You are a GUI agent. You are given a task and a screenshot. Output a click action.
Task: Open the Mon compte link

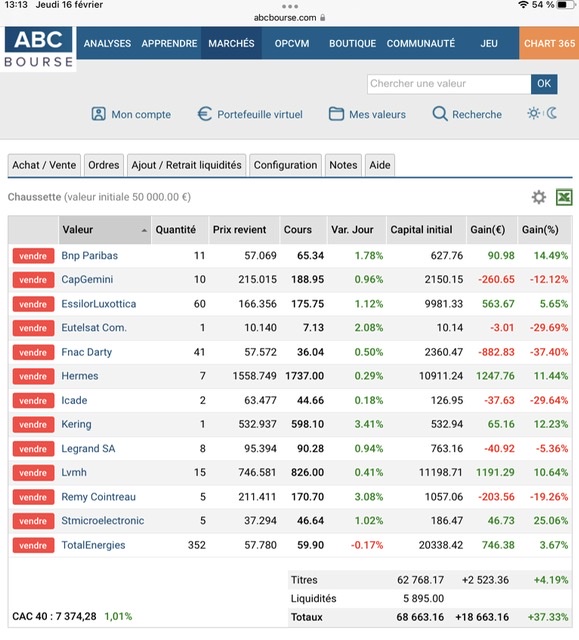(x=141, y=115)
